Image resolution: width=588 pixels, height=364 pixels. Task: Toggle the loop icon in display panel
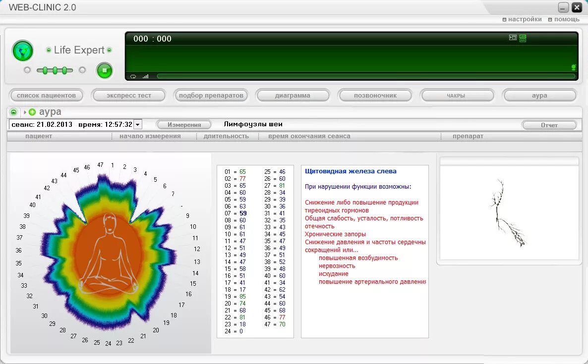133,76
